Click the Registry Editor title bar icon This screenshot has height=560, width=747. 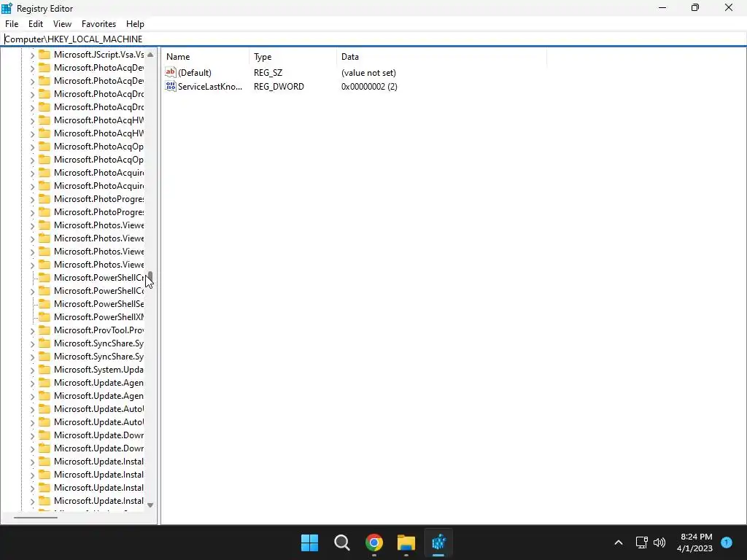(7, 8)
